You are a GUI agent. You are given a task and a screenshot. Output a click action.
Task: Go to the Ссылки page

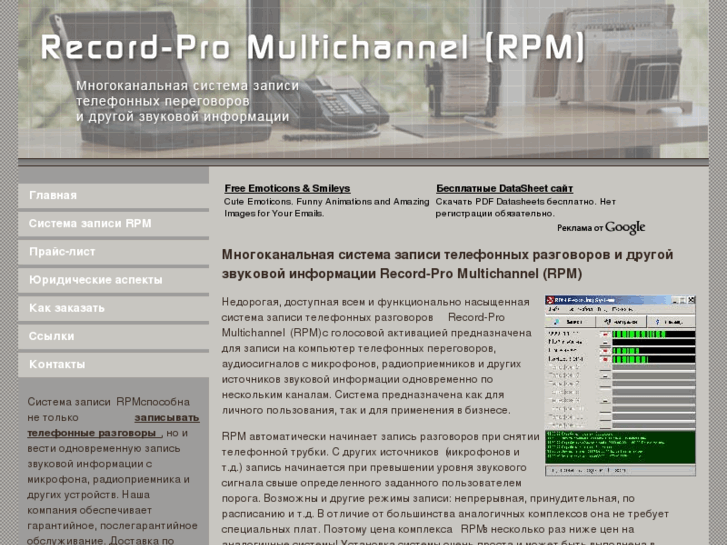click(114, 336)
